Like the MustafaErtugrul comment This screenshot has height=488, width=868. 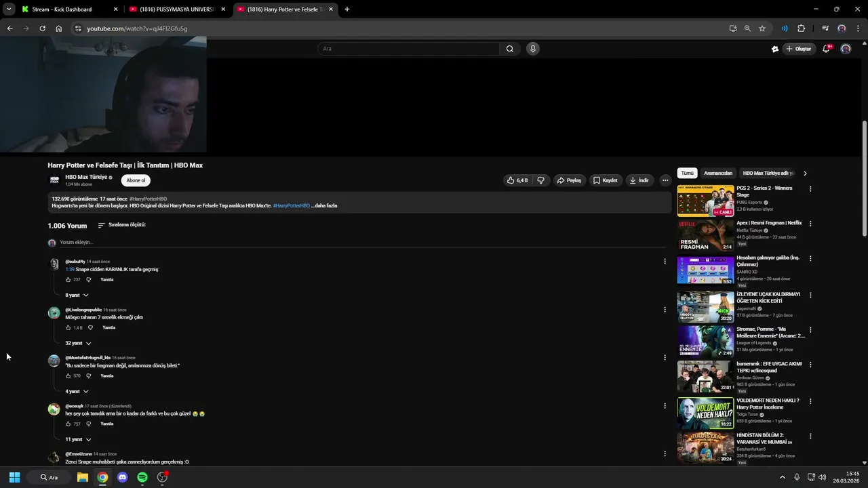68,375
